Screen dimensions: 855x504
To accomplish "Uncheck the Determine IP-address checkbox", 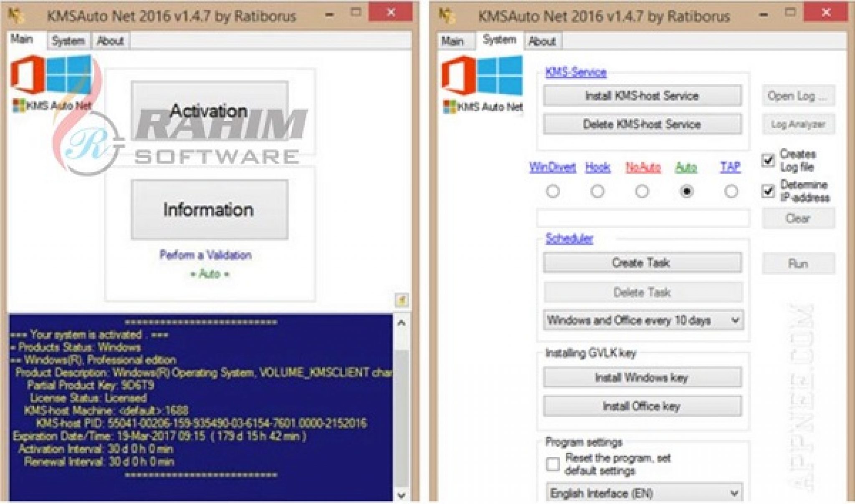I will pyautogui.click(x=768, y=191).
